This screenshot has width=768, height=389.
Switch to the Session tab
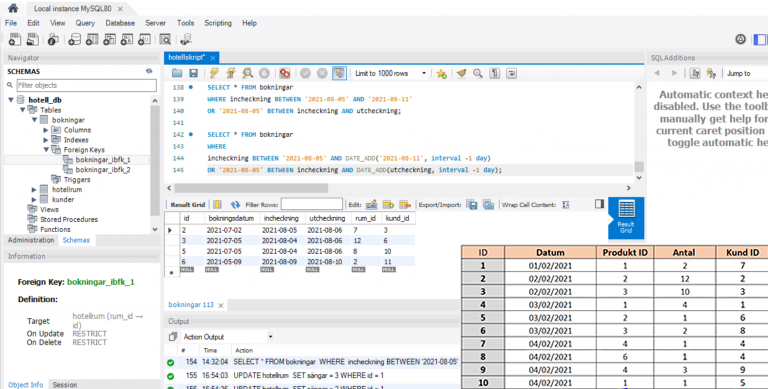(65, 385)
